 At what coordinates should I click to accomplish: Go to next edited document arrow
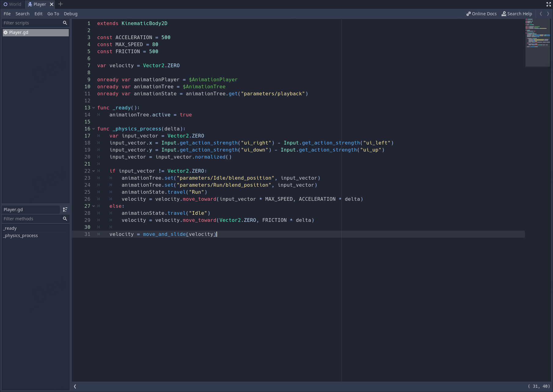click(x=548, y=14)
